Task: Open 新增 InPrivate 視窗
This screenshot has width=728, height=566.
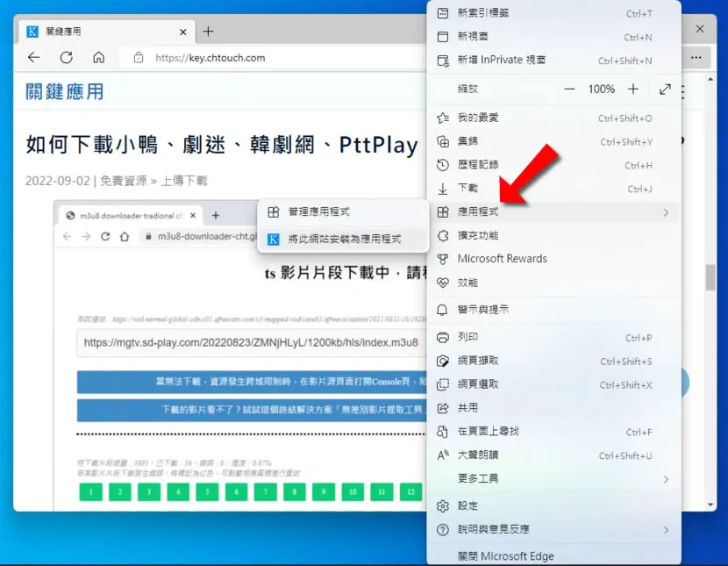Action: (553, 61)
